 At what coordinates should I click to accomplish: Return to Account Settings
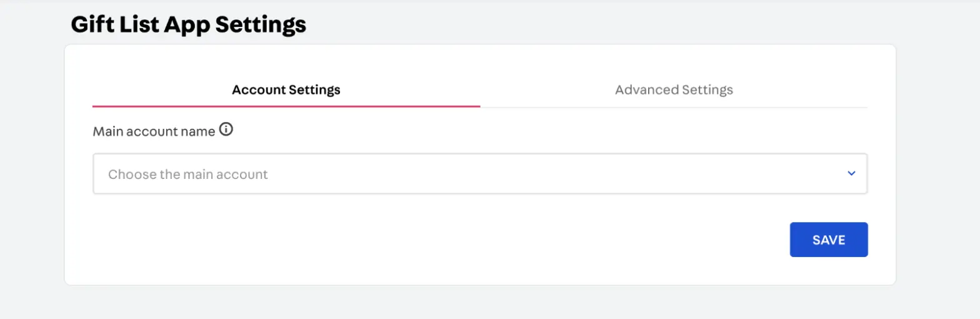pos(286,89)
